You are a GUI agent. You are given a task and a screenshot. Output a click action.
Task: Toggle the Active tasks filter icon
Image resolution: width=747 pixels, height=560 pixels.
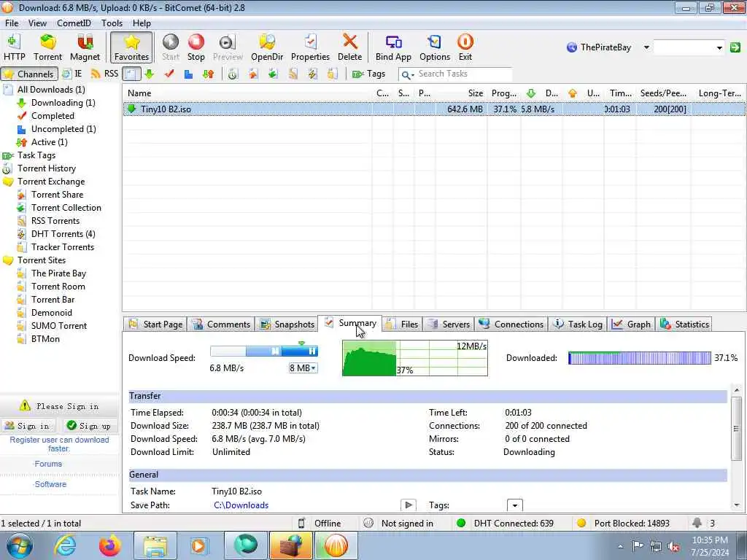pyautogui.click(x=208, y=74)
